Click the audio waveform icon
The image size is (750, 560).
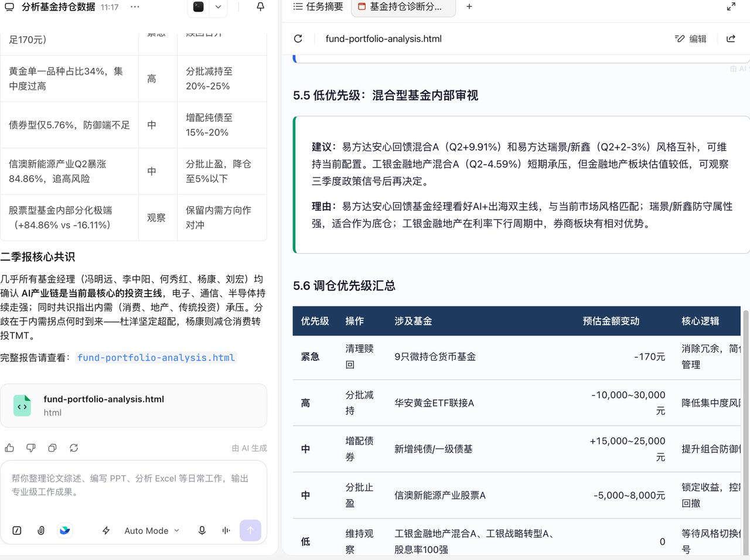(x=226, y=531)
